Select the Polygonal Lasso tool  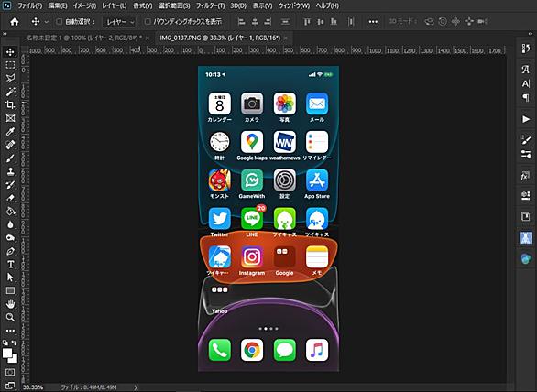[10, 79]
